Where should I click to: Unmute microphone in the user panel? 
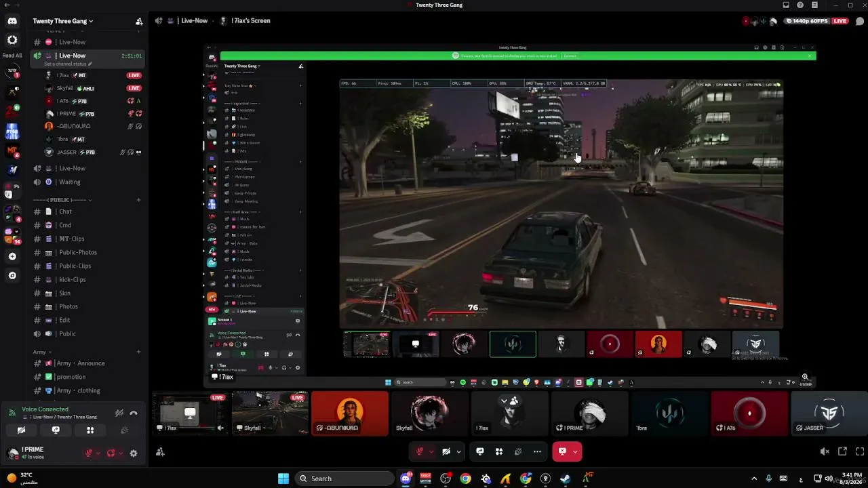[89, 453]
